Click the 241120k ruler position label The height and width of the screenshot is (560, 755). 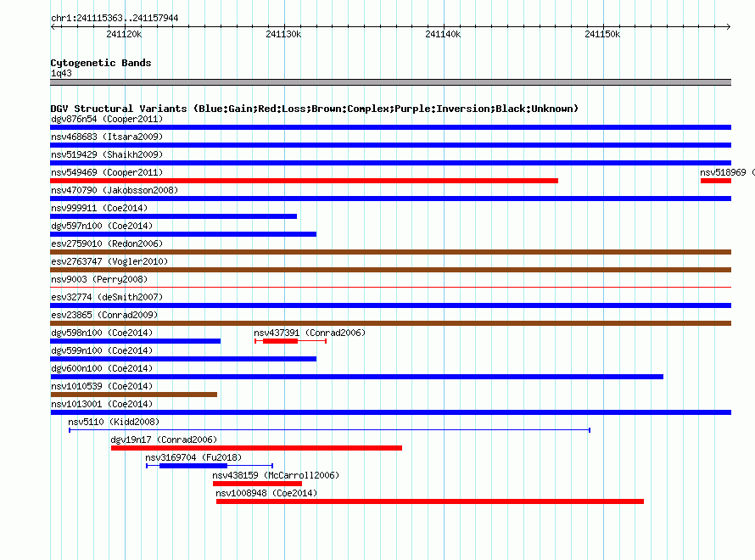click(x=124, y=34)
